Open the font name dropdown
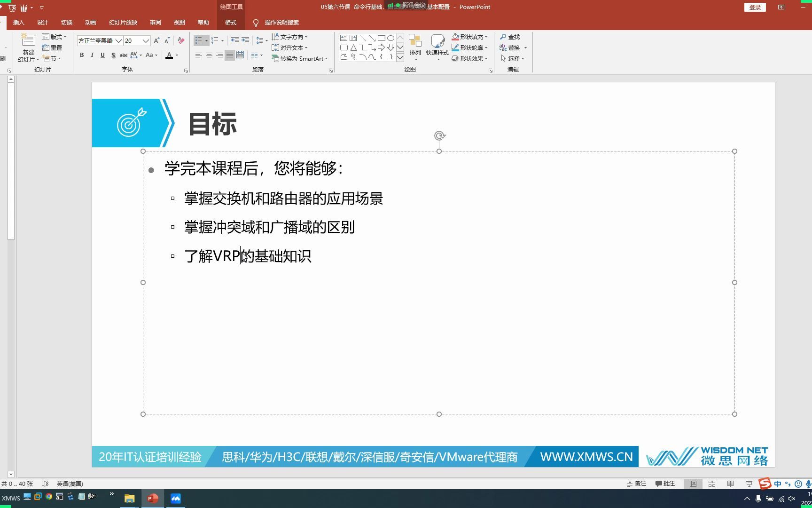 (119, 41)
